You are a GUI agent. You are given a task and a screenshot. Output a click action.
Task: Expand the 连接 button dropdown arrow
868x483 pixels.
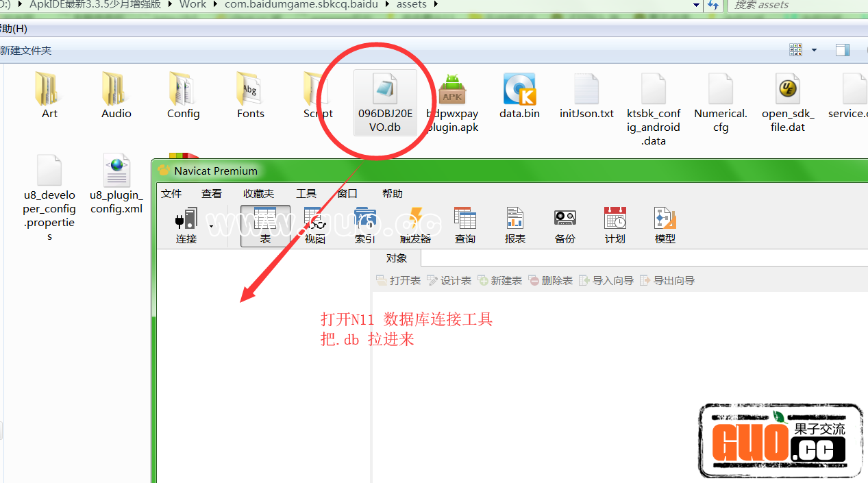pos(211,226)
